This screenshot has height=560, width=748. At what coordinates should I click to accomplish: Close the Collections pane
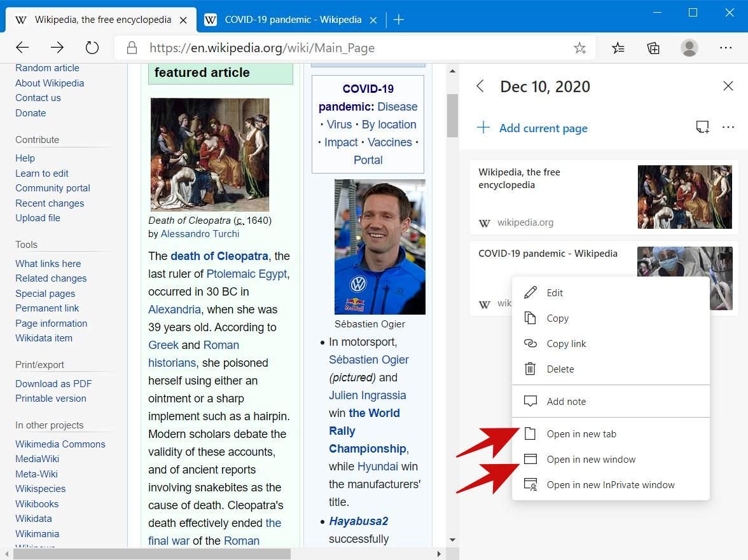click(x=728, y=86)
